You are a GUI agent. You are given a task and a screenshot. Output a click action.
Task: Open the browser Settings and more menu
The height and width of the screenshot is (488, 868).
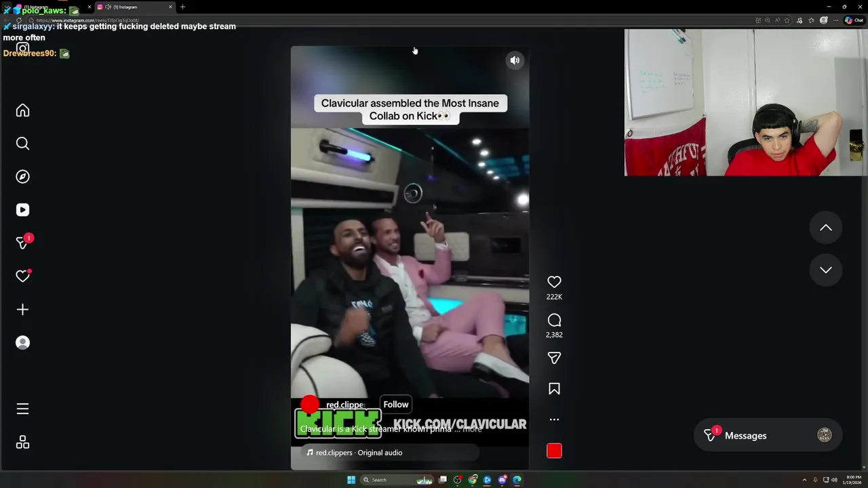pyautogui.click(x=835, y=20)
